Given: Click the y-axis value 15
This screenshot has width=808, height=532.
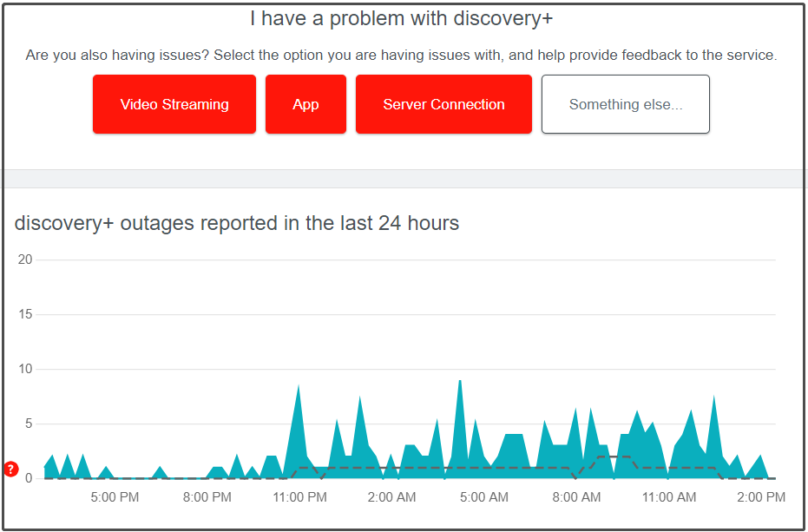Looking at the screenshot, I should point(24,314).
